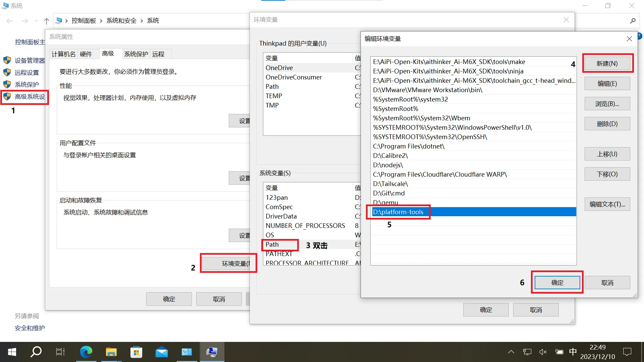
Task: Launch Microsoft Store from the taskbar
Action: pos(136,352)
